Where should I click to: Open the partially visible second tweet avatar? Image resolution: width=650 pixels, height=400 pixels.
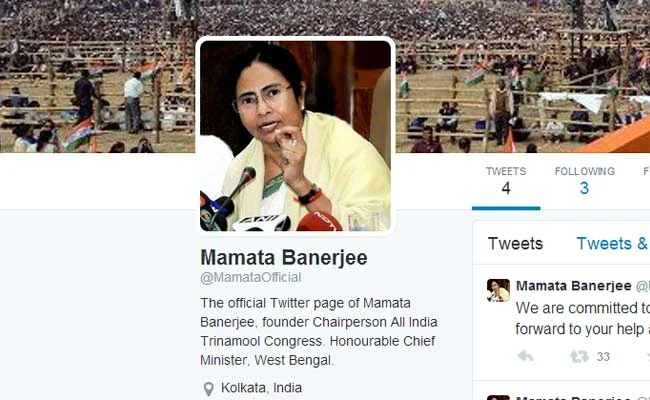[x=498, y=398]
